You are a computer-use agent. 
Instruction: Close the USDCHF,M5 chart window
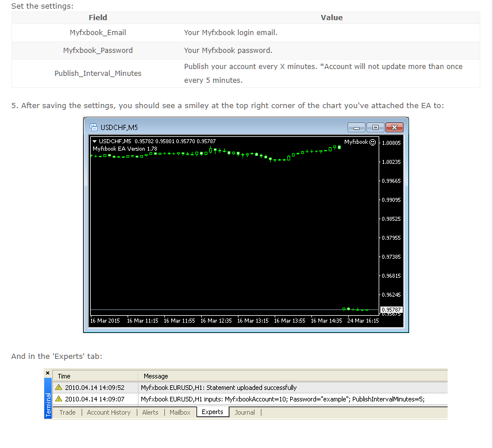coord(394,128)
